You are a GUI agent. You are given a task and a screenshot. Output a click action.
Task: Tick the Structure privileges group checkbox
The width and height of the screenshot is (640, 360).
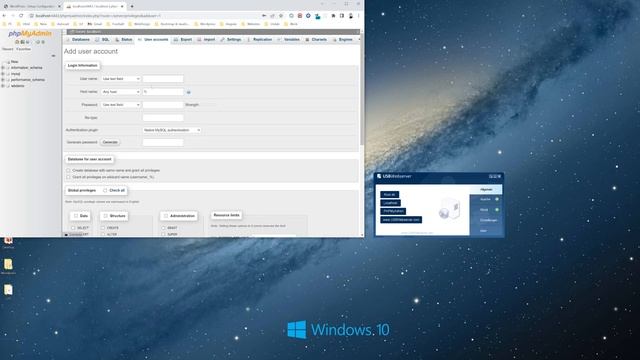(105, 216)
